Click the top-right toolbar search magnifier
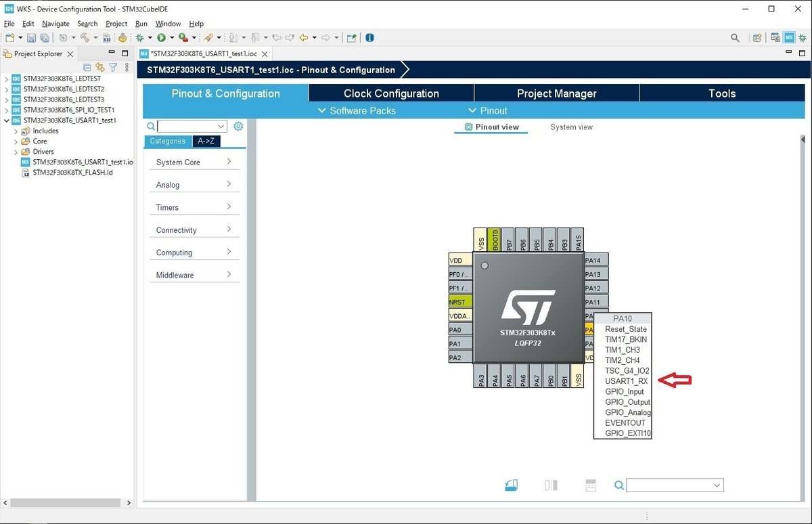This screenshot has width=812, height=524. coord(735,38)
